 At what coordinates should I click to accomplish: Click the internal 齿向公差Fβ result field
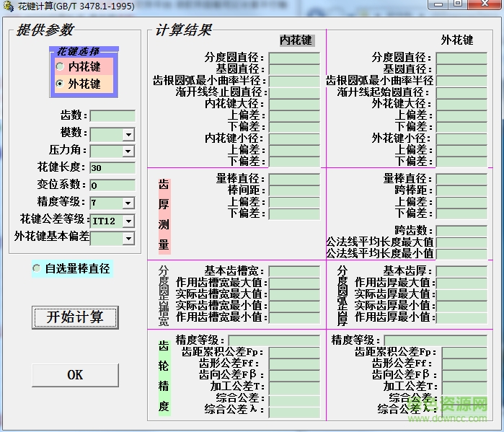(294, 375)
